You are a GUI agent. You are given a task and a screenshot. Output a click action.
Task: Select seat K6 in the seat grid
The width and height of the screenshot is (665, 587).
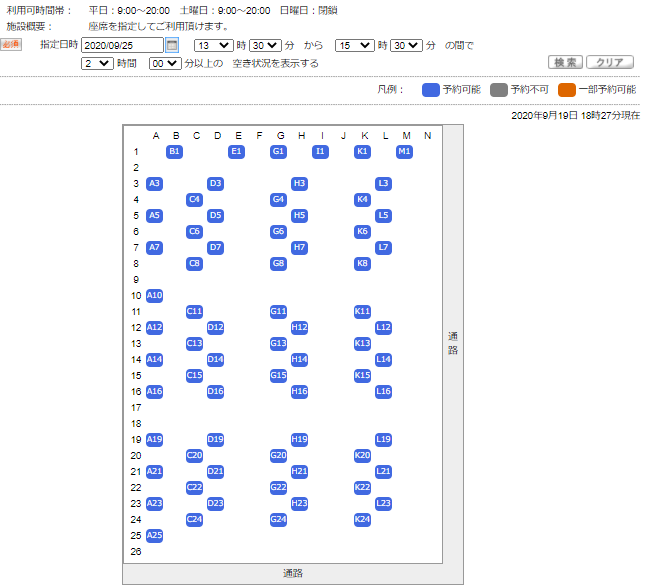pyautogui.click(x=362, y=232)
